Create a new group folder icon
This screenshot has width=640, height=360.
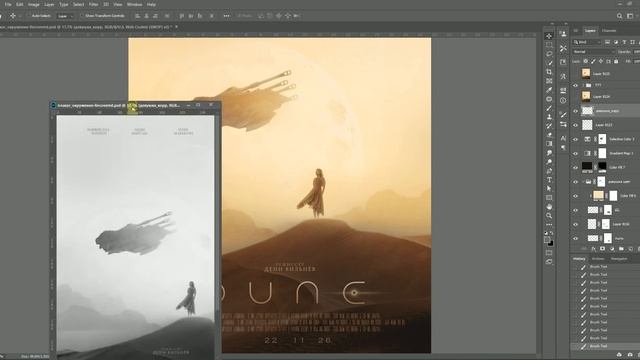(x=621, y=249)
